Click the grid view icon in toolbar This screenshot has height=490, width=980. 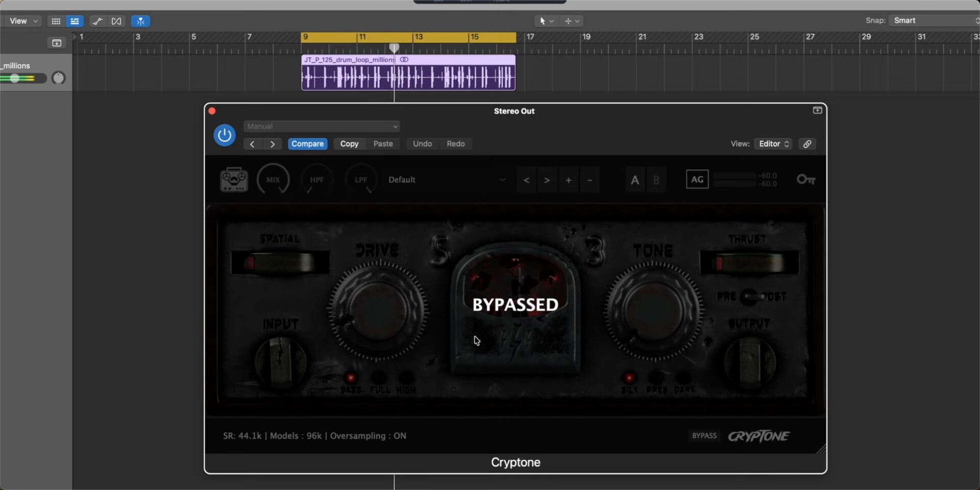(56, 21)
